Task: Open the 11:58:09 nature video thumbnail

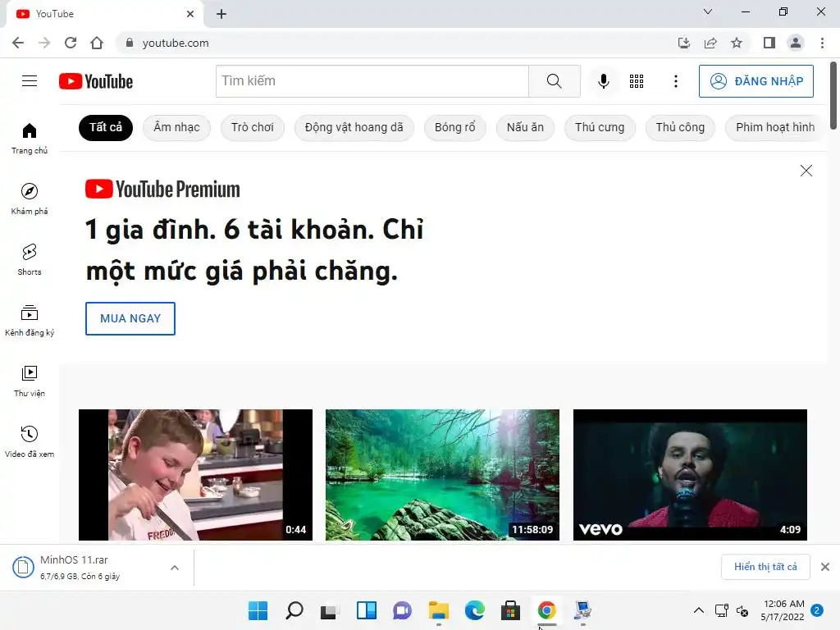Action: [442, 475]
